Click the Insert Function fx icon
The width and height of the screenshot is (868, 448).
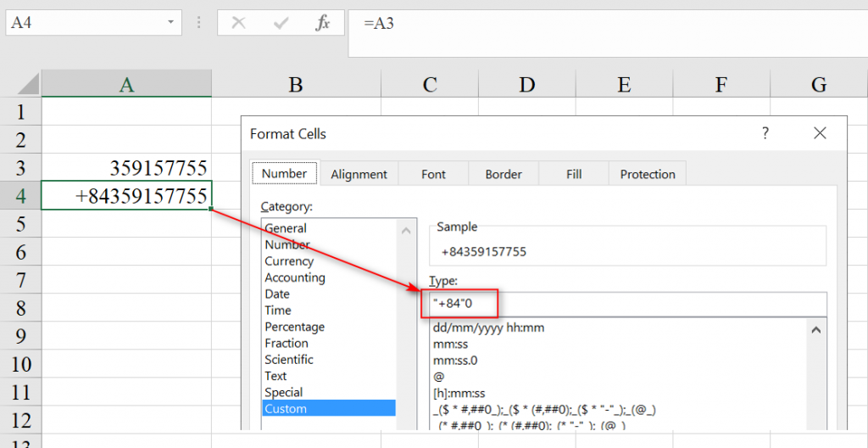click(323, 23)
